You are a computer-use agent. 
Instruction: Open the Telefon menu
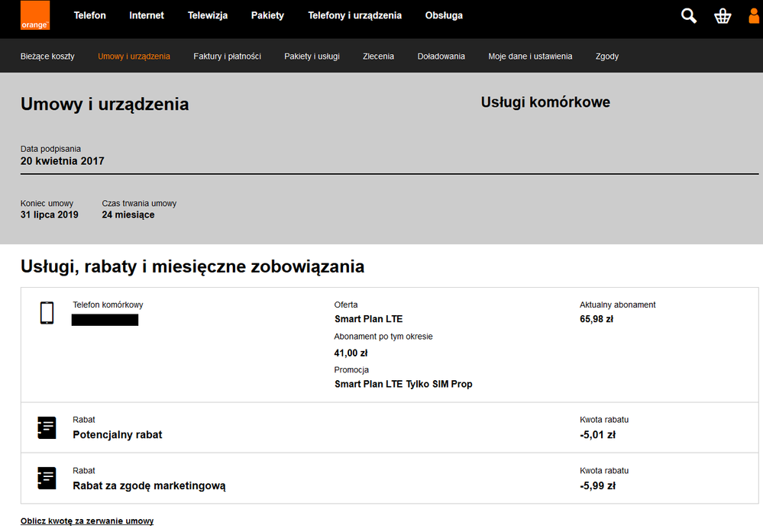click(x=89, y=15)
